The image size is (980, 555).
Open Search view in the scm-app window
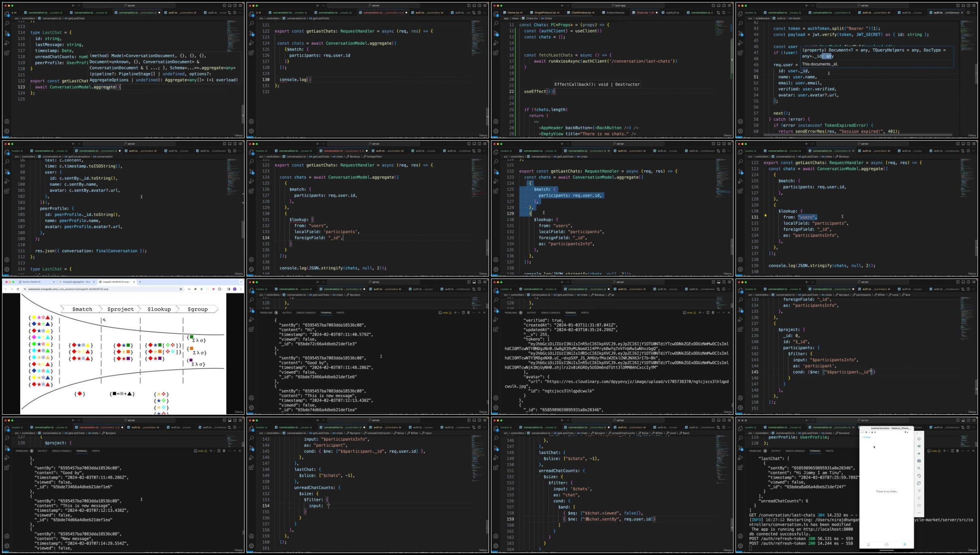pos(496,23)
